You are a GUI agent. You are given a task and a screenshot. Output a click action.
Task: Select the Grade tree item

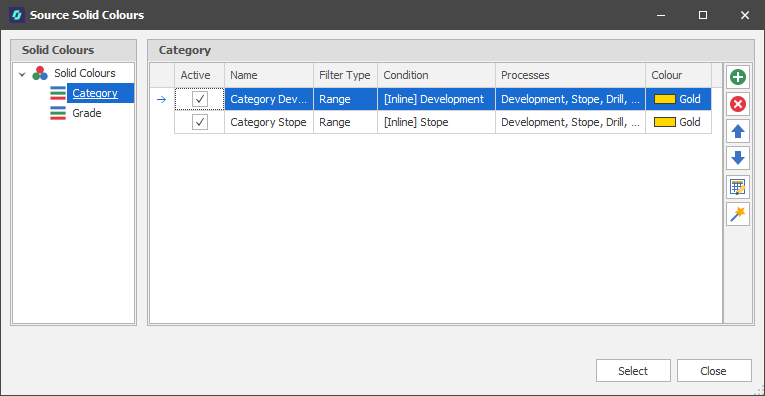(87, 113)
